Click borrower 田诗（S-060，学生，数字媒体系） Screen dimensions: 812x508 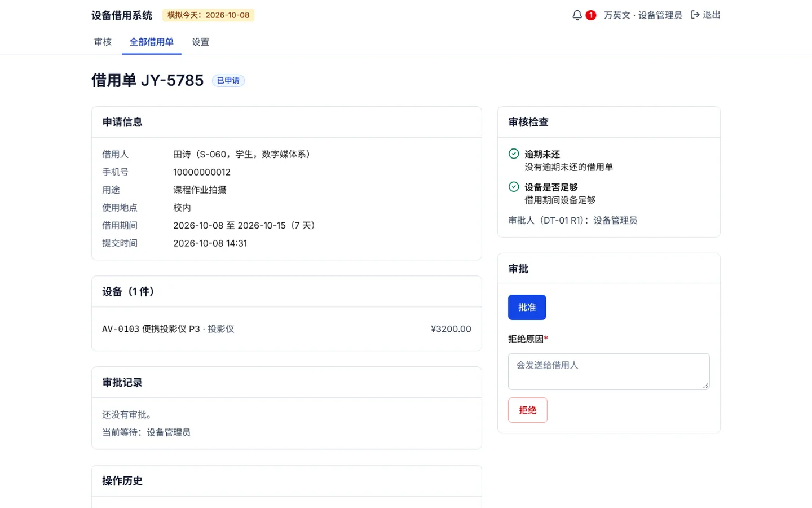click(243, 154)
